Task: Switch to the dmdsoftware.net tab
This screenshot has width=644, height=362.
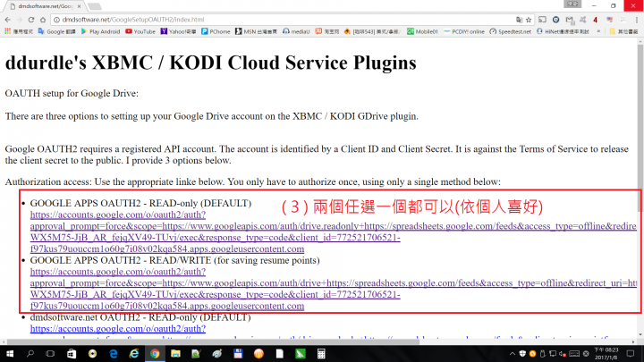Action: point(45,6)
